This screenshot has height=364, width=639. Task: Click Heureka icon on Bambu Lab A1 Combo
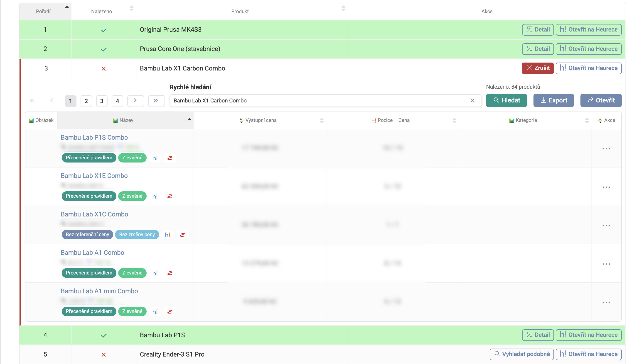tap(155, 273)
